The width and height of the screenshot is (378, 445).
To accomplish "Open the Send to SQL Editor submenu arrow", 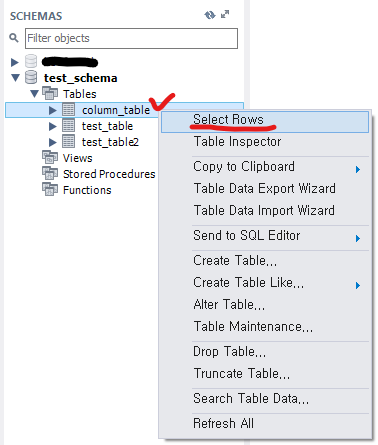I will coord(358,238).
